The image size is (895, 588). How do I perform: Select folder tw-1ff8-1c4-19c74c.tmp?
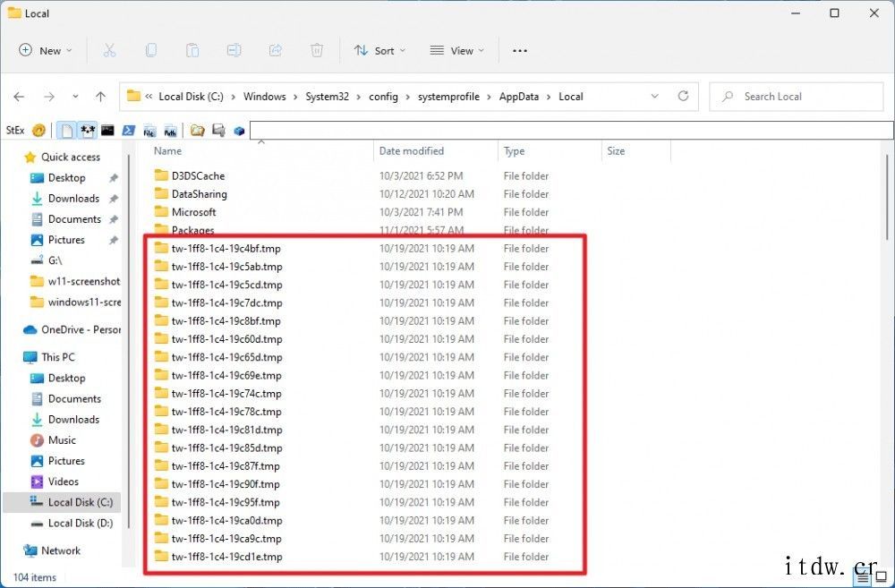click(226, 393)
